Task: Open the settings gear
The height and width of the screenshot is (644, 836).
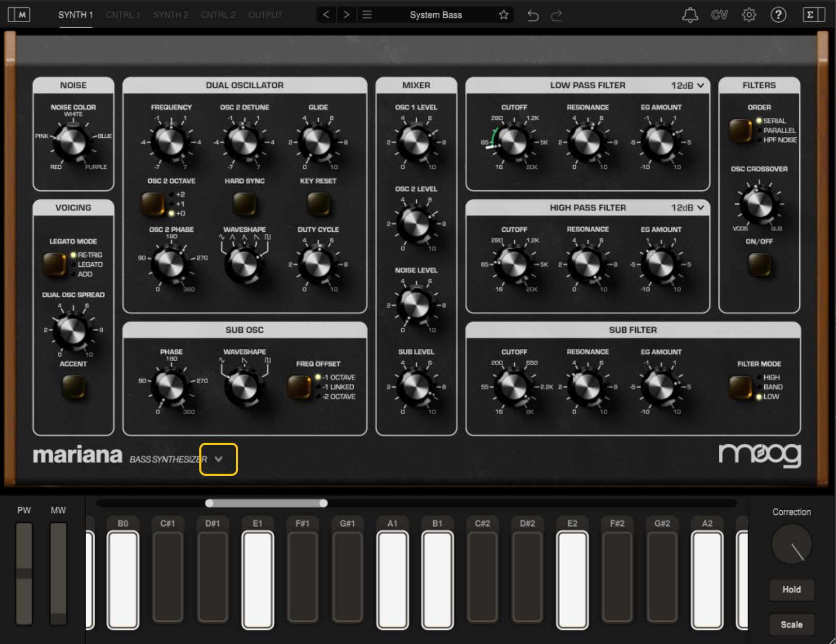Action: point(749,15)
